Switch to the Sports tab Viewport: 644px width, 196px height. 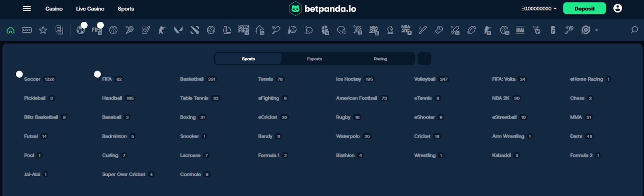tap(248, 59)
